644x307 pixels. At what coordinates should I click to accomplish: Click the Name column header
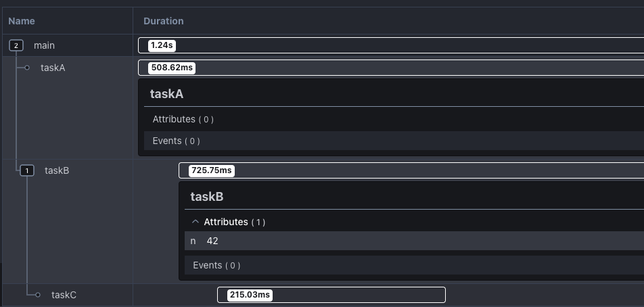(22, 21)
